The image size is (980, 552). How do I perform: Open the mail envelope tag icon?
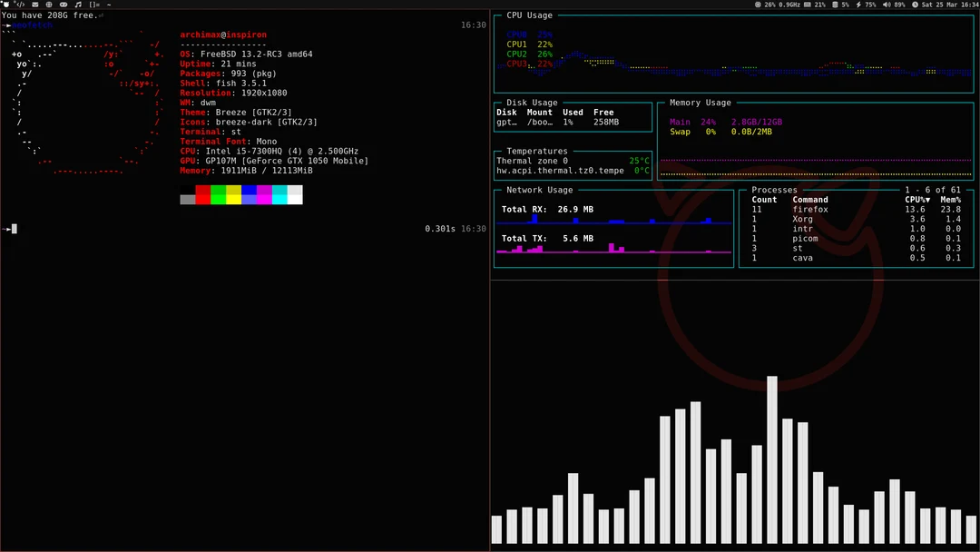tap(35, 5)
